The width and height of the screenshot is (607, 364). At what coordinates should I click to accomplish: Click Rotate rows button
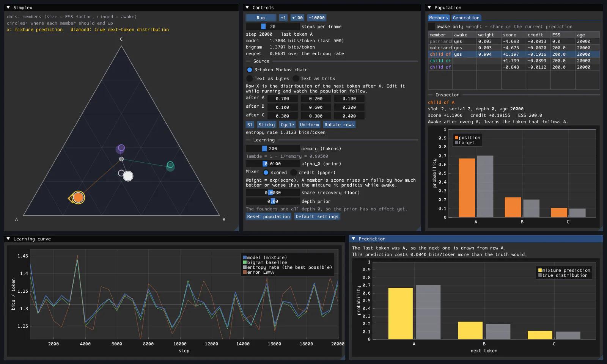point(339,125)
